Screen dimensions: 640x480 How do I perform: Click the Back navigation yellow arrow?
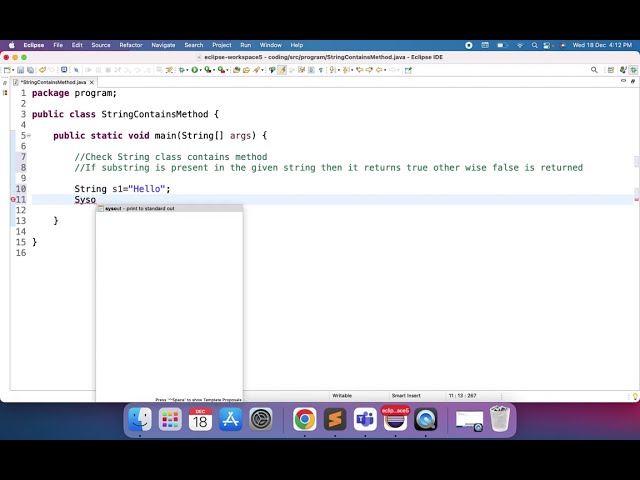coord(379,70)
